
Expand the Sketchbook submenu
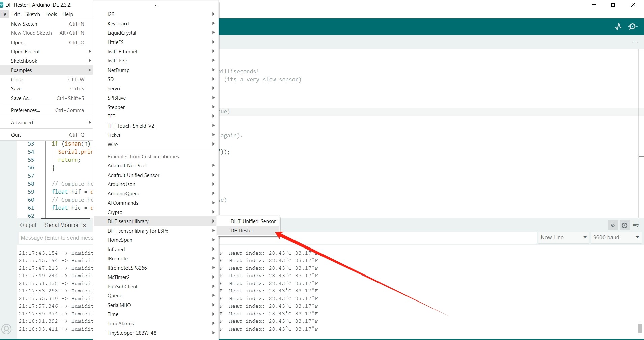tap(47, 61)
